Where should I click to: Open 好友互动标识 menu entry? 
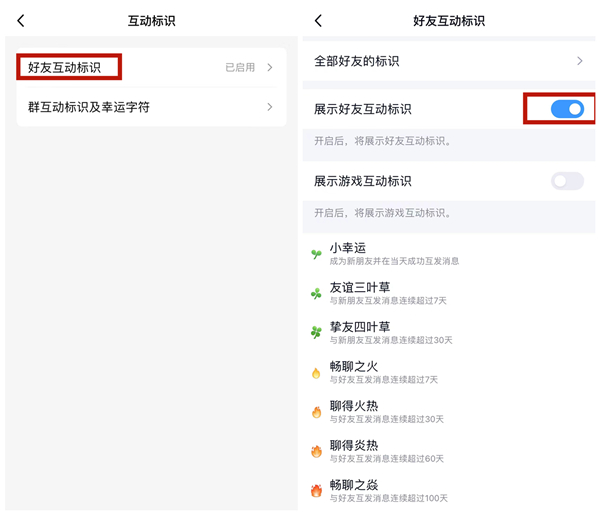(64, 68)
